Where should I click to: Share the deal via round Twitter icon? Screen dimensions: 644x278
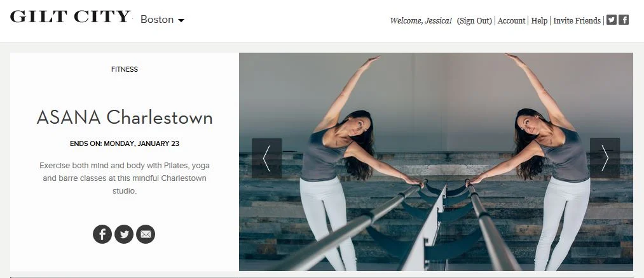[x=124, y=234]
